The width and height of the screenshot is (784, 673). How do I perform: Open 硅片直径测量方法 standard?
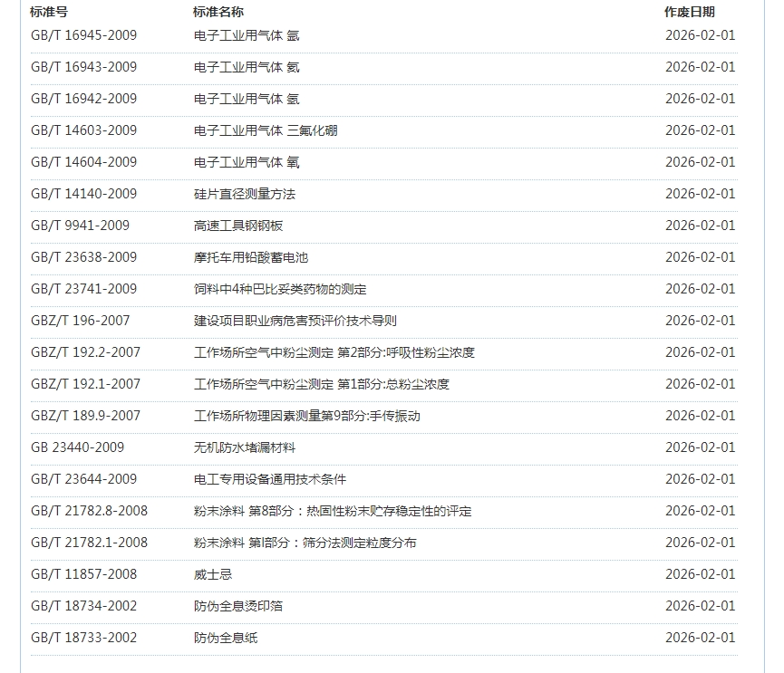pyautogui.click(x=245, y=194)
